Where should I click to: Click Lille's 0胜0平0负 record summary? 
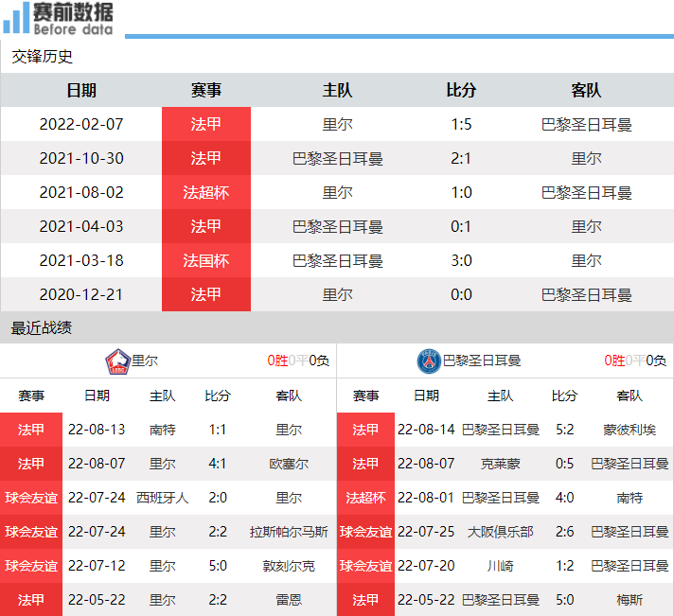(x=298, y=361)
